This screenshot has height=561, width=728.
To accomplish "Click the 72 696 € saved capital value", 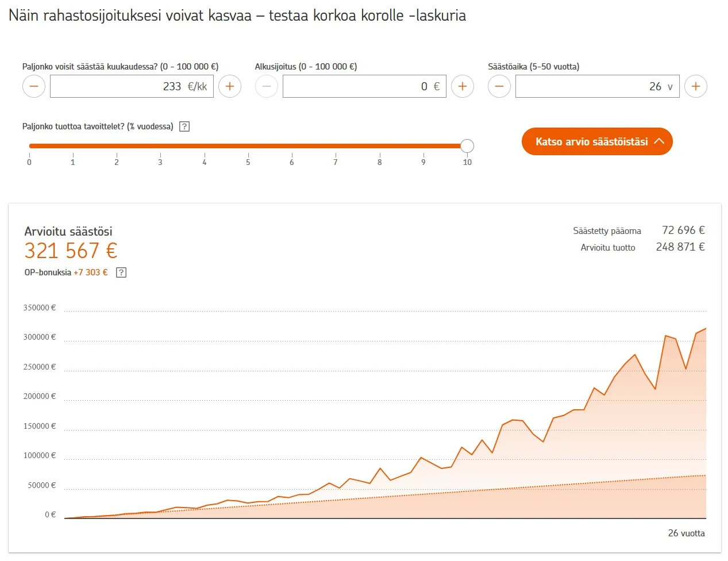I will click(683, 230).
